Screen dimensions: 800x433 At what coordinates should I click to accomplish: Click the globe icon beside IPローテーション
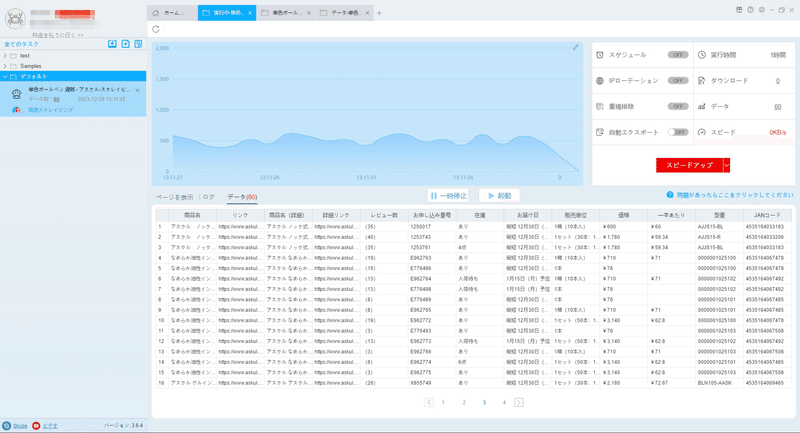coord(600,81)
